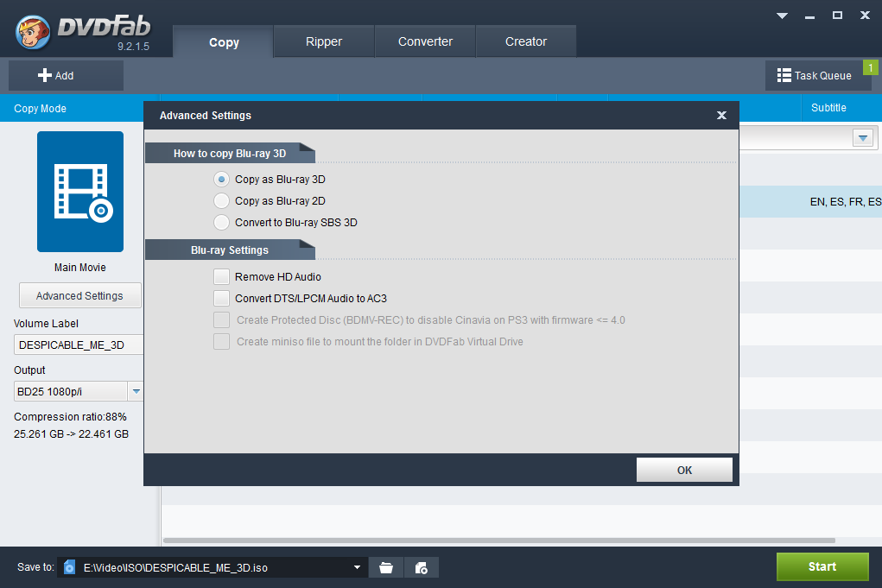Click the green Start button

coord(822,566)
